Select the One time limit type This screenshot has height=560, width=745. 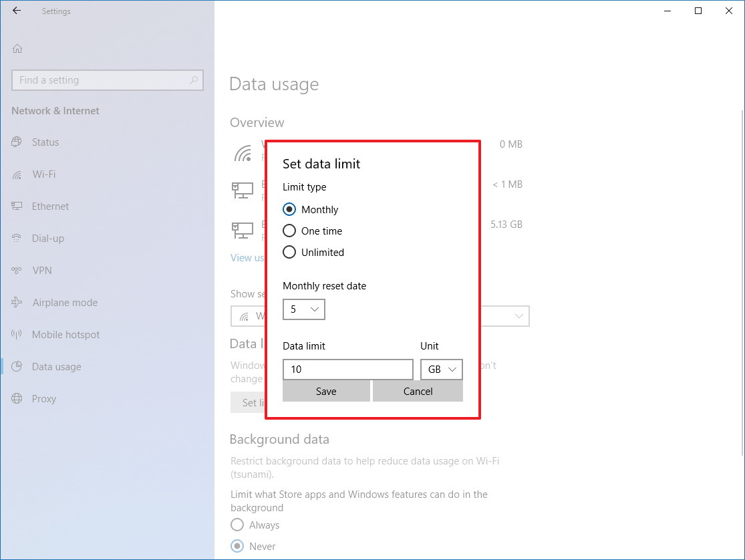pos(289,231)
